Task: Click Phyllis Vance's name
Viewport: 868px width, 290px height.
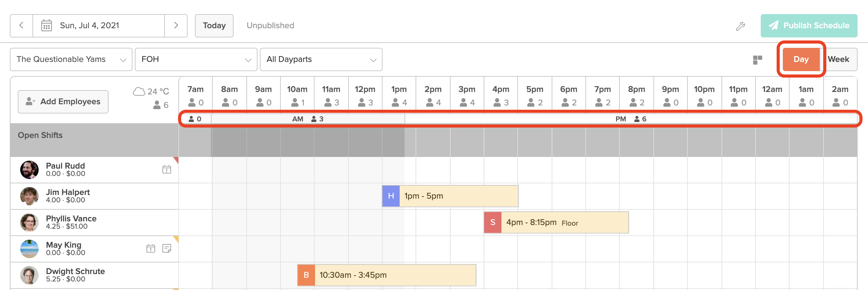Action: tap(71, 219)
